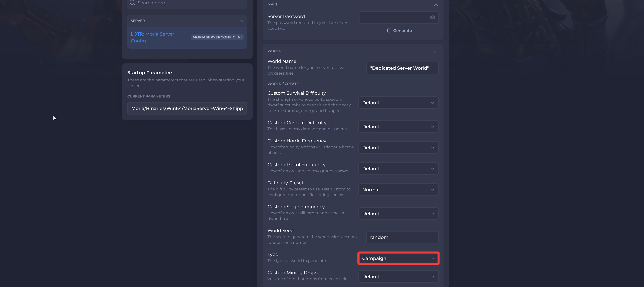Collapse the MAIN section chevron
The image size is (644, 287).
[436, 5]
